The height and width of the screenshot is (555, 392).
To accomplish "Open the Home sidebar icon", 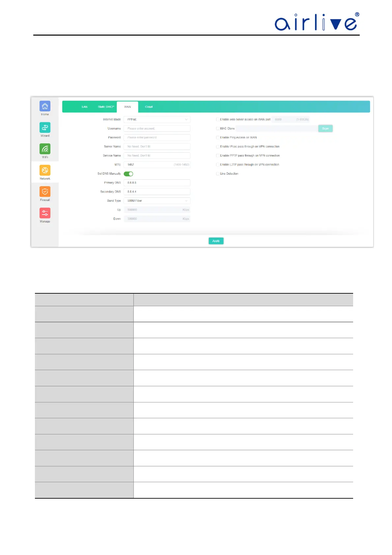I will 45,106.
